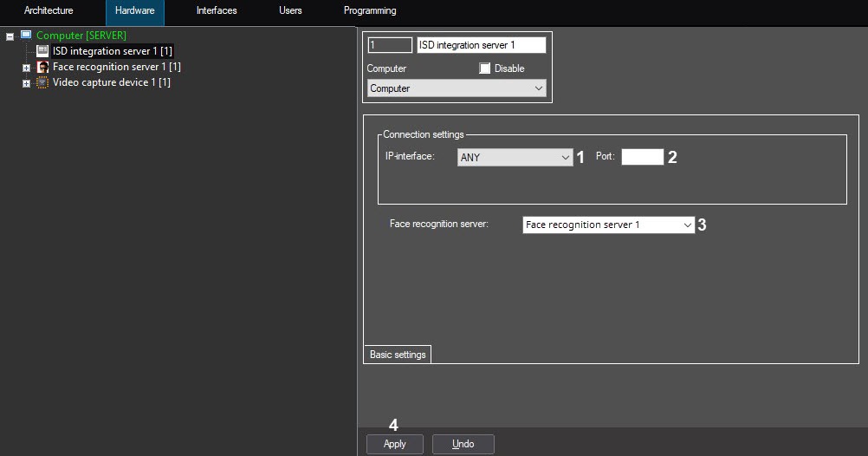Click the ISD integration server name field

coord(481,45)
